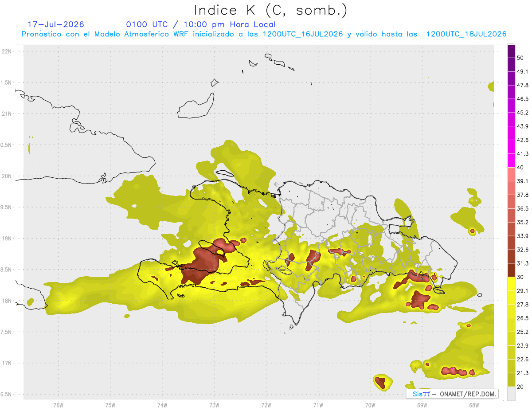Click the '50' color scale value
Viewport: 532px width, 411px height.
tap(520, 58)
